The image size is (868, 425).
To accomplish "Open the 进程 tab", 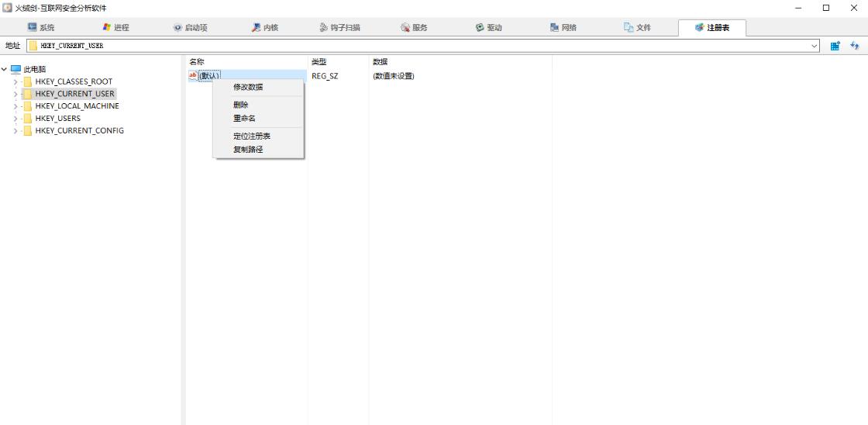I will click(x=115, y=27).
